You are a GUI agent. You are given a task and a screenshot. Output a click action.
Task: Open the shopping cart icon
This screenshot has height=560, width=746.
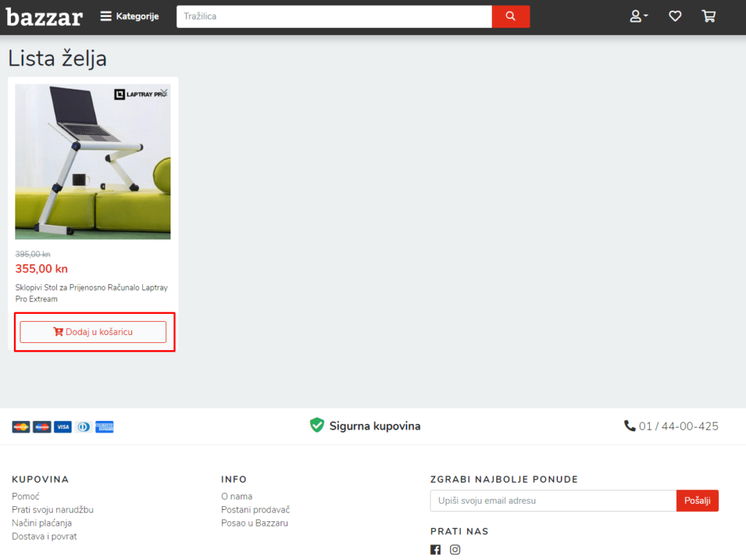coord(708,16)
